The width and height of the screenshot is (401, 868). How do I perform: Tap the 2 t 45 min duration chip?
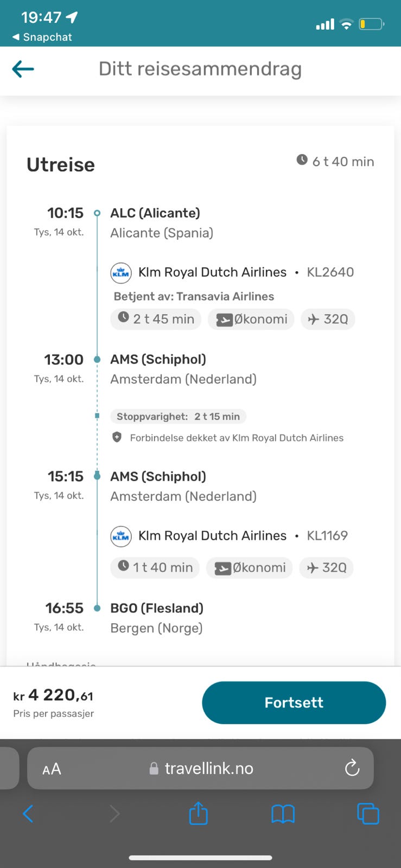(x=156, y=319)
